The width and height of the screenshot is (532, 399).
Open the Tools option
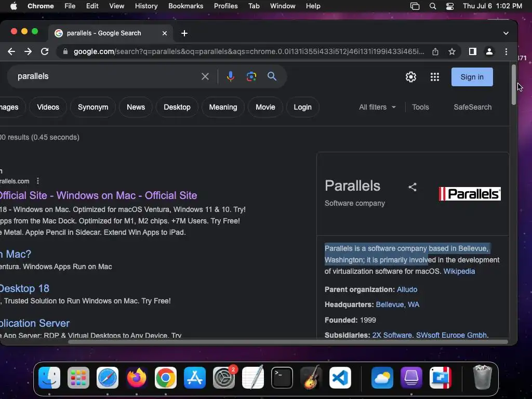pos(420,107)
